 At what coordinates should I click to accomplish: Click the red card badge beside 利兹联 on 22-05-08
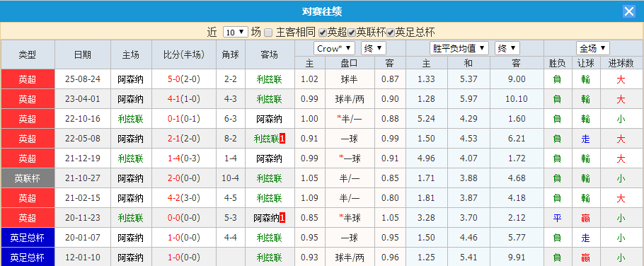click(x=282, y=139)
